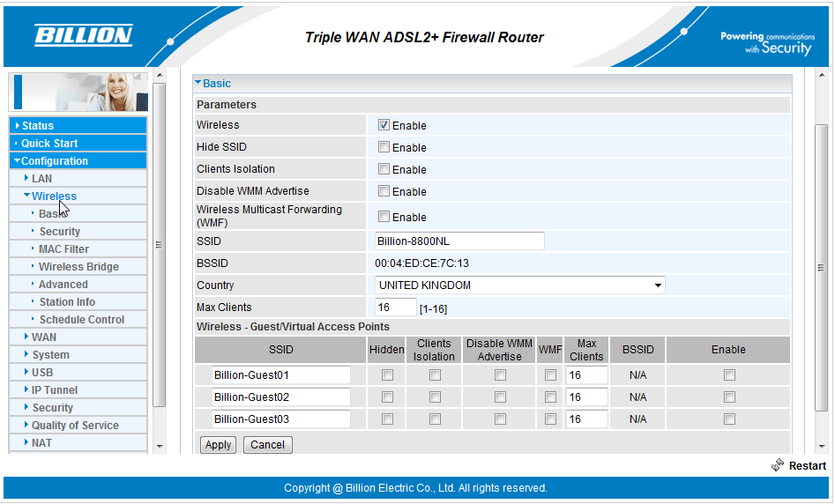835x504 pixels.
Task: Click the Billion logo in header
Action: click(x=83, y=36)
